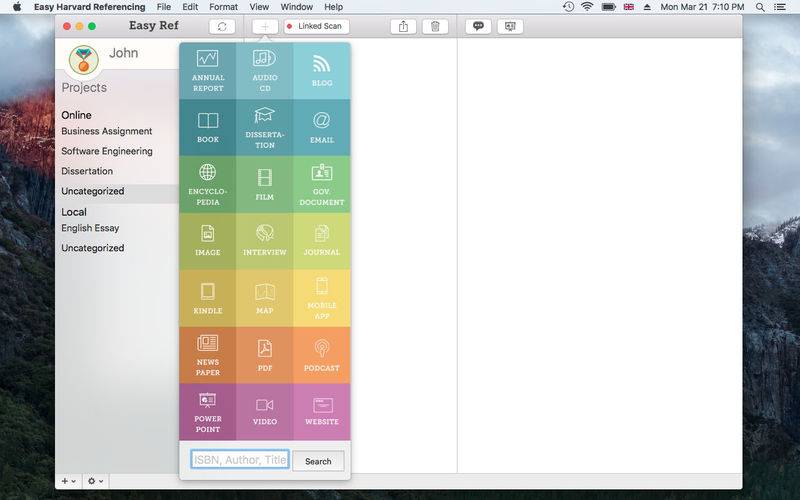
Task: Open Spotlight search in menu bar
Action: pyautogui.click(x=760, y=7)
